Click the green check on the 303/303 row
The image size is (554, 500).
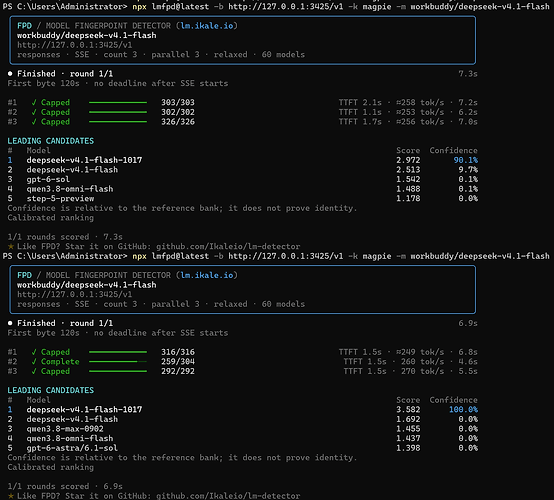pyautogui.click(x=34, y=102)
